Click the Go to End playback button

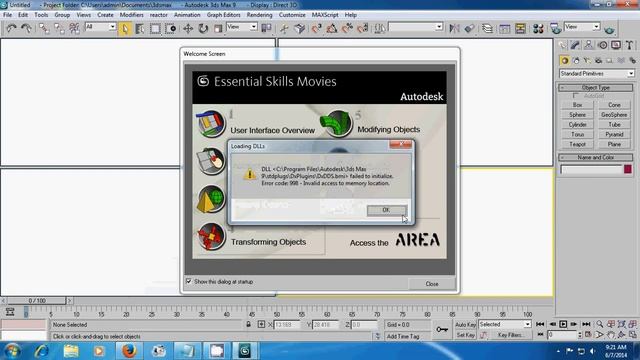586,324
